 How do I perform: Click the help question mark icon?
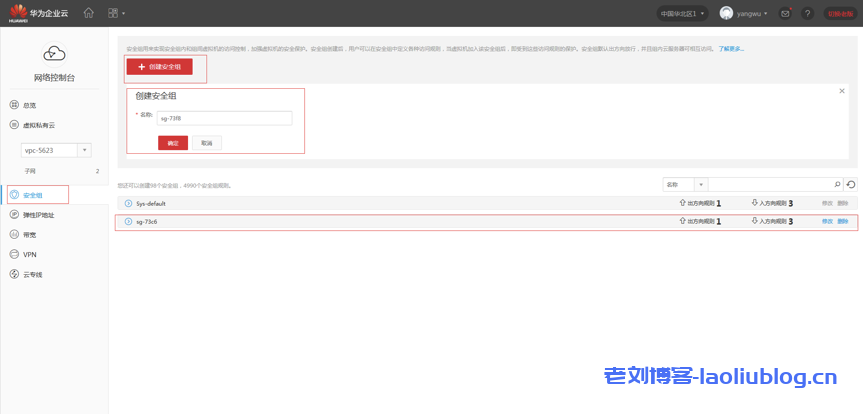[x=807, y=13]
